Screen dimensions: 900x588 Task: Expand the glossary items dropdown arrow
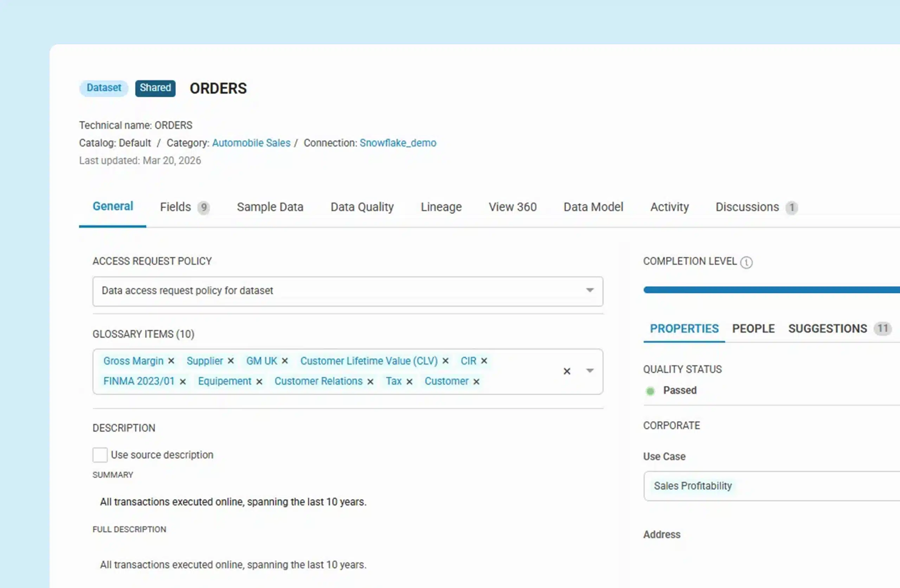(x=590, y=370)
